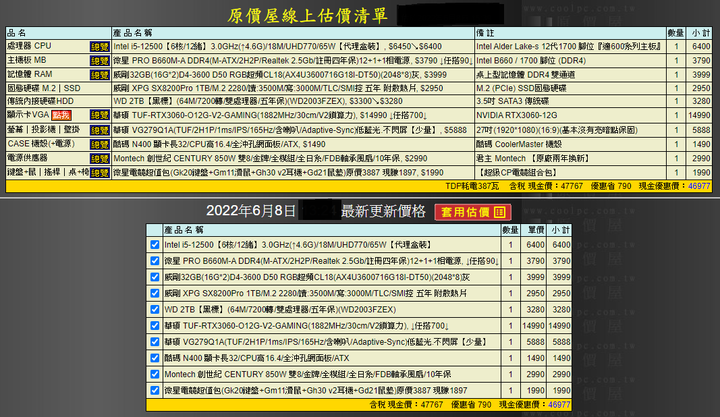Uncheck the Intel i5-12500 checkbox

coord(155,245)
